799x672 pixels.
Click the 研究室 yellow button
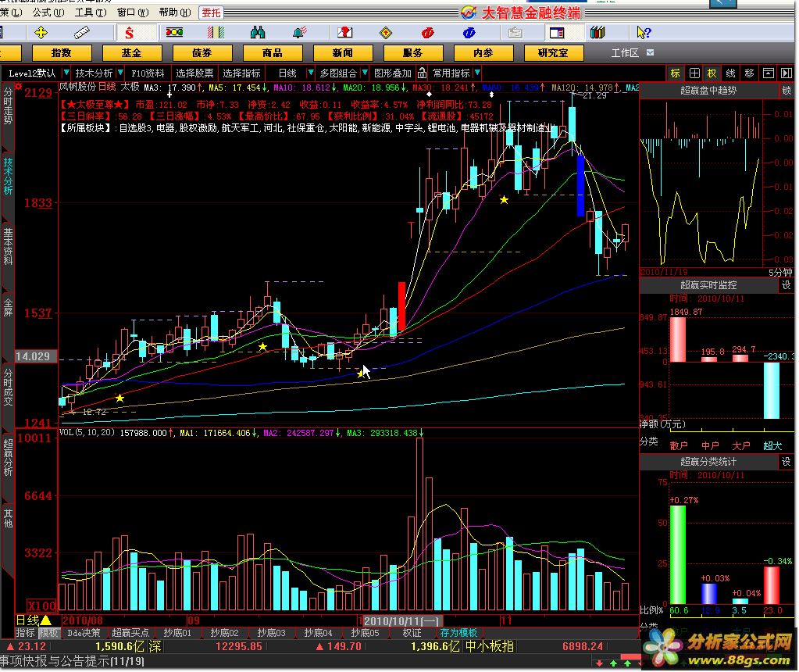click(x=554, y=53)
